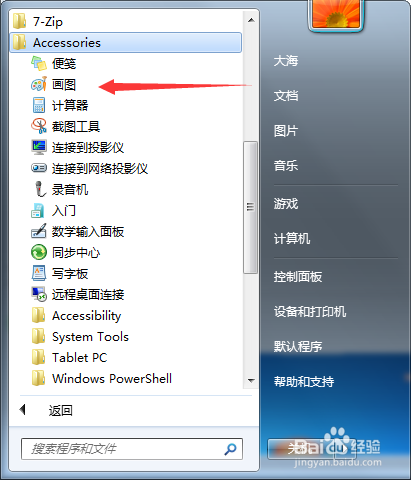Open 录音机 sound recorder icon
Screen dimensions: 411x480
[40, 189]
